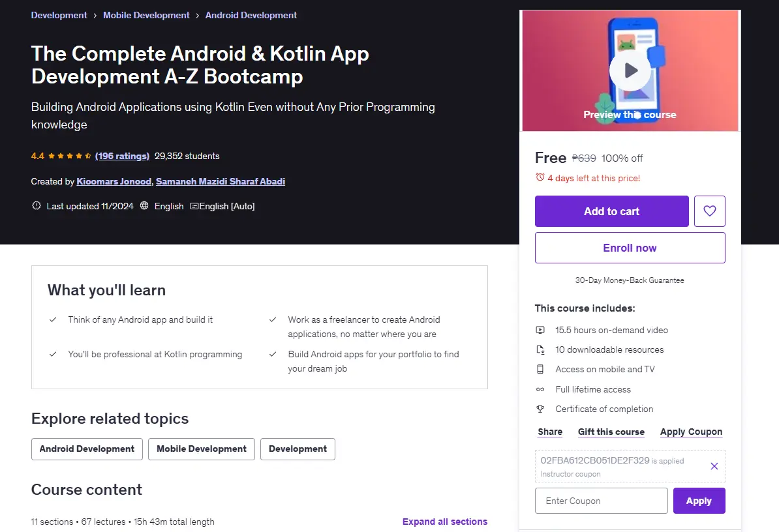Viewport: 779px width, 532px height.
Task: Click Add to cart button
Action: tap(611, 211)
